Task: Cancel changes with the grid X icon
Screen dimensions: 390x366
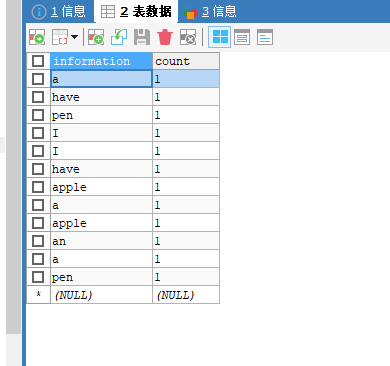Action: [188, 37]
